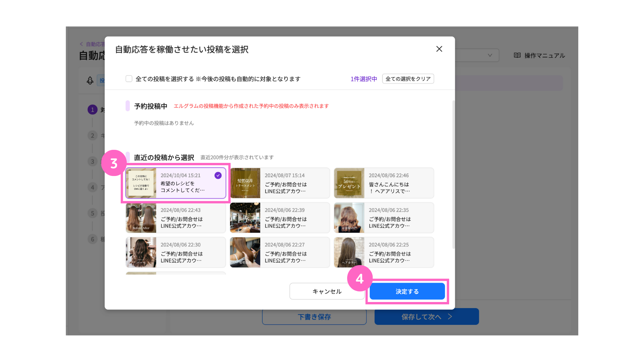Click the 希望のレシピ post thumbnail image

[x=141, y=183]
